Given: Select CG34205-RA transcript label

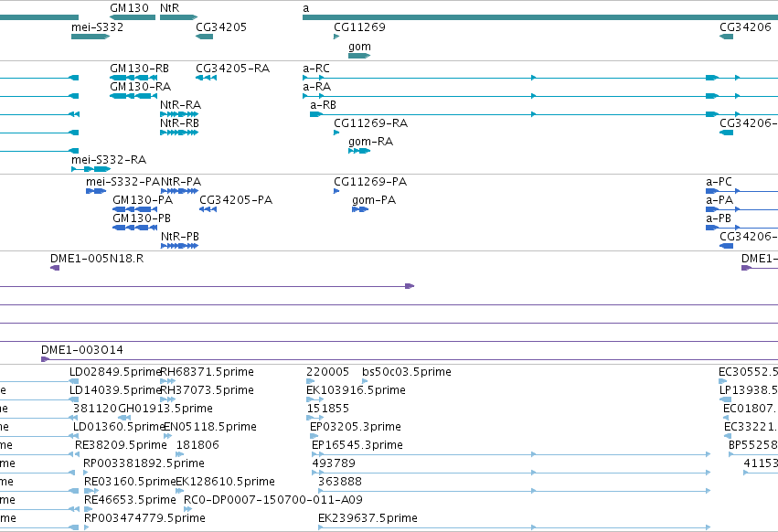Looking at the screenshot, I should coord(232,68).
